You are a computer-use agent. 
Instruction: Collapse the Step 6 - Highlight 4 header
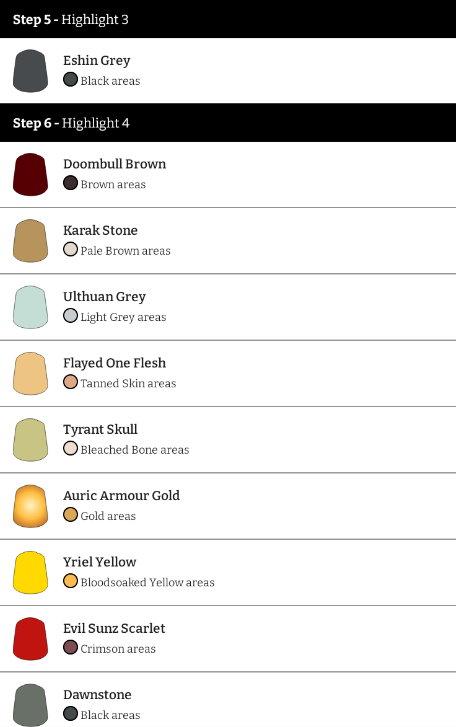coord(228,123)
